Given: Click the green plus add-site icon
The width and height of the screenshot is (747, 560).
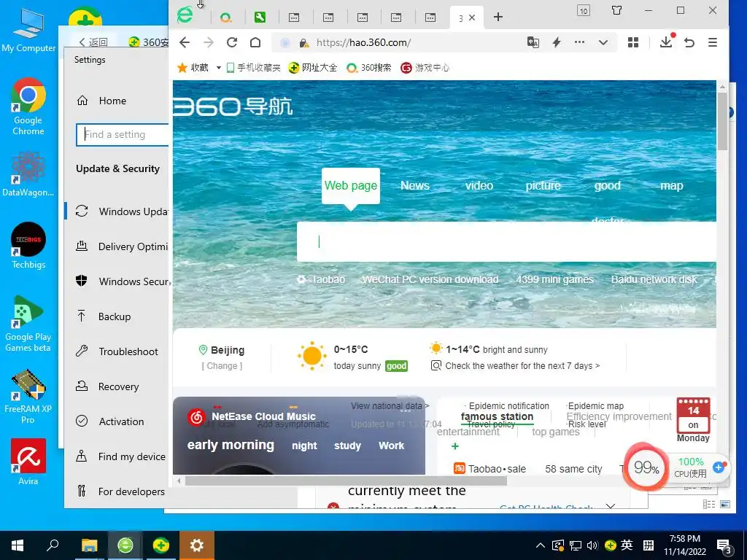Looking at the screenshot, I should pyautogui.click(x=455, y=446).
